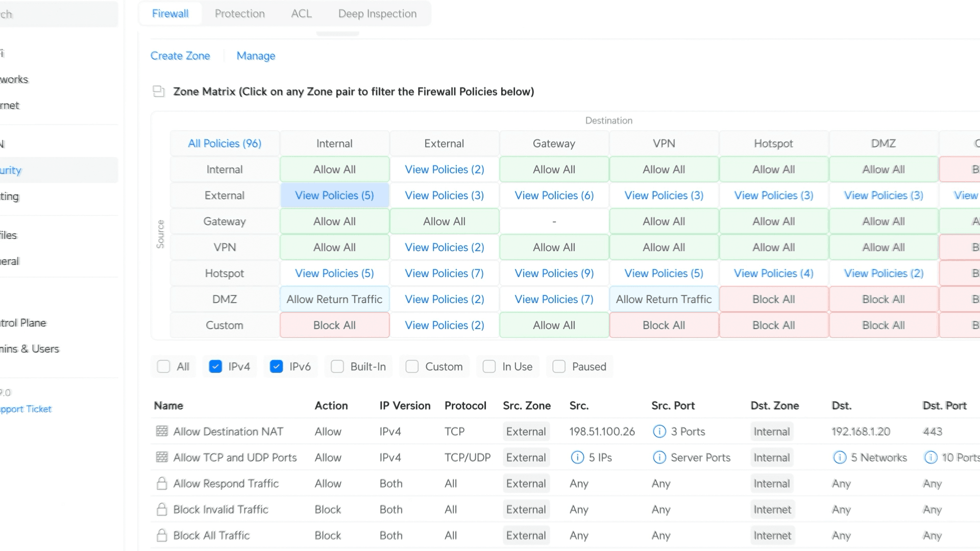
Task: Switch to the Protection tab
Action: [x=239, y=14]
